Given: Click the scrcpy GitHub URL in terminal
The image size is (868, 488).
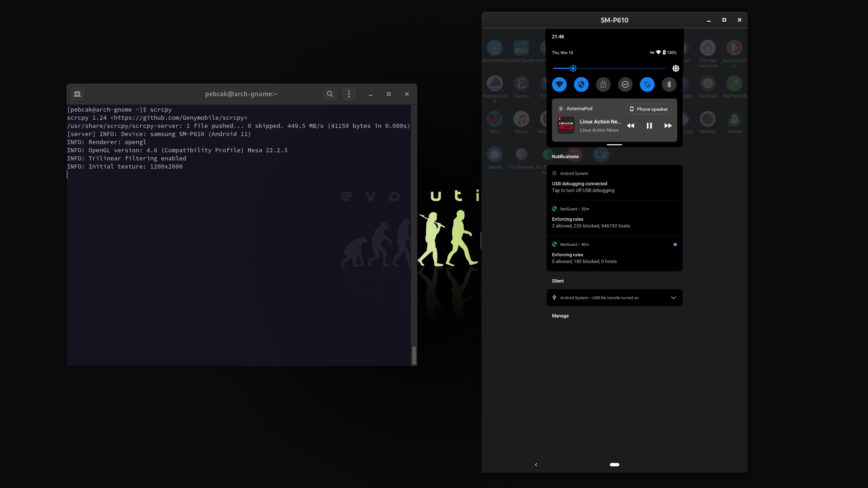Looking at the screenshot, I should tap(179, 117).
